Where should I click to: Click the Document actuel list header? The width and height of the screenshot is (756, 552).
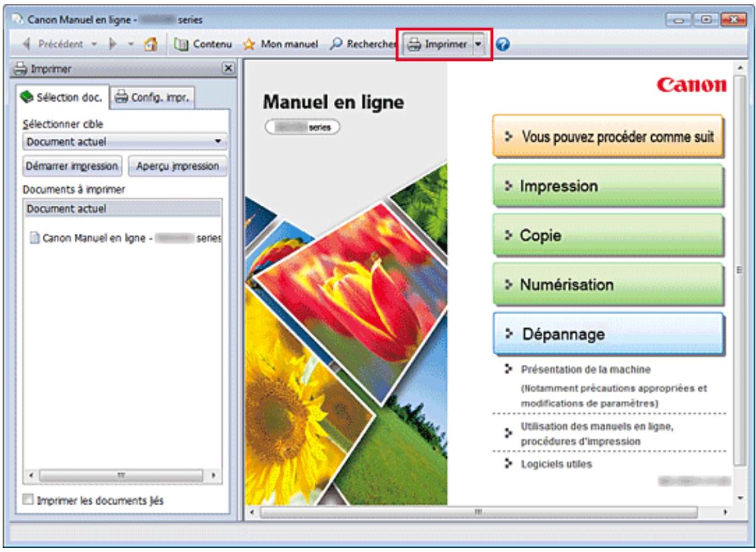[122, 209]
